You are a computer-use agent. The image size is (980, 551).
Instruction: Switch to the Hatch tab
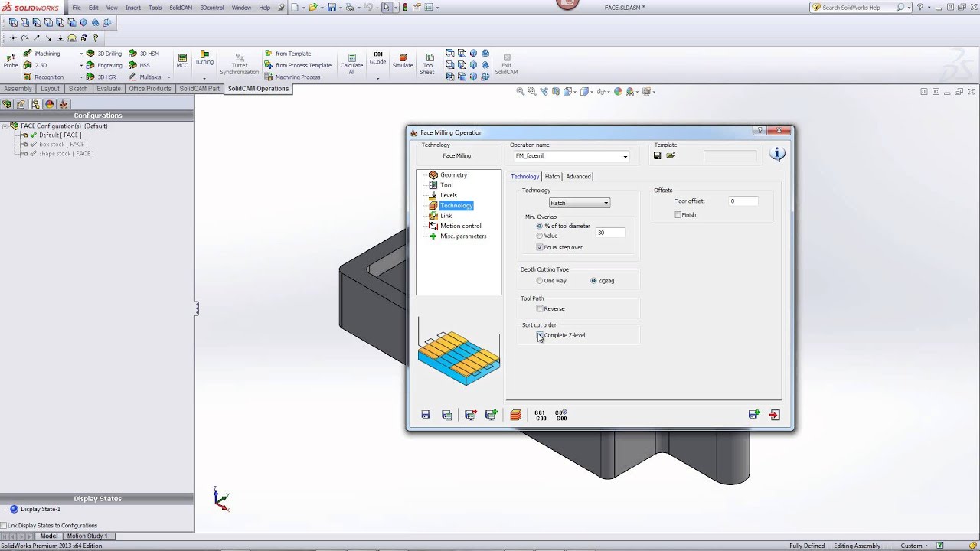click(x=552, y=177)
